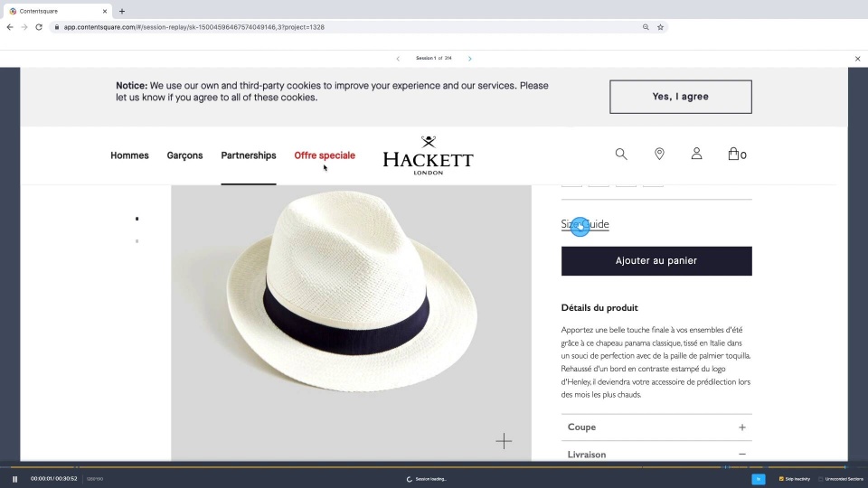Click the 00:00:01 / 00:30:52 time display
The height and width of the screenshot is (488, 868).
[53, 479]
